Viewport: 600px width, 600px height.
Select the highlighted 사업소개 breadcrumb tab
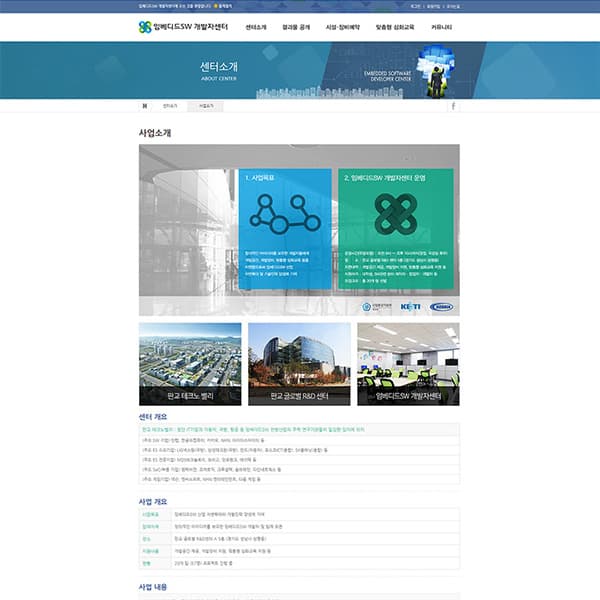[x=205, y=106]
